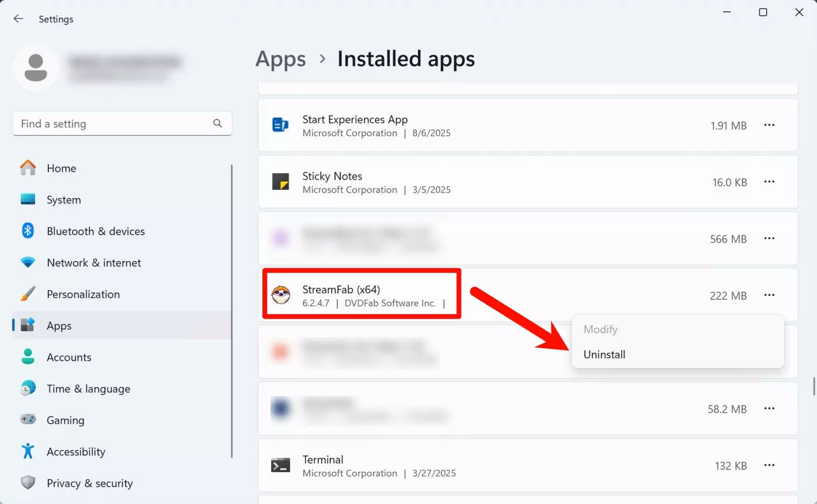Image resolution: width=817 pixels, height=504 pixels.
Task: Click the Terminal app name
Action: (323, 459)
